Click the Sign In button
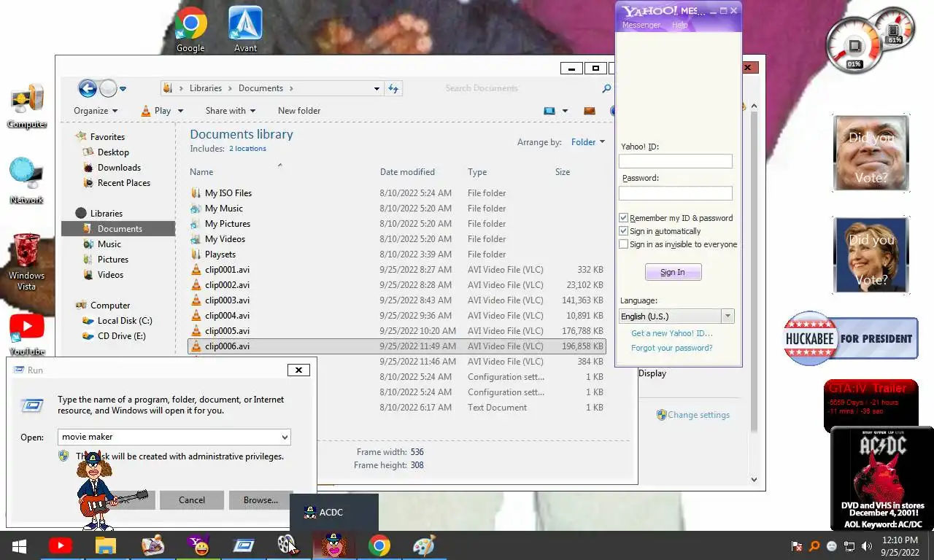The height and width of the screenshot is (560, 934). click(x=673, y=272)
